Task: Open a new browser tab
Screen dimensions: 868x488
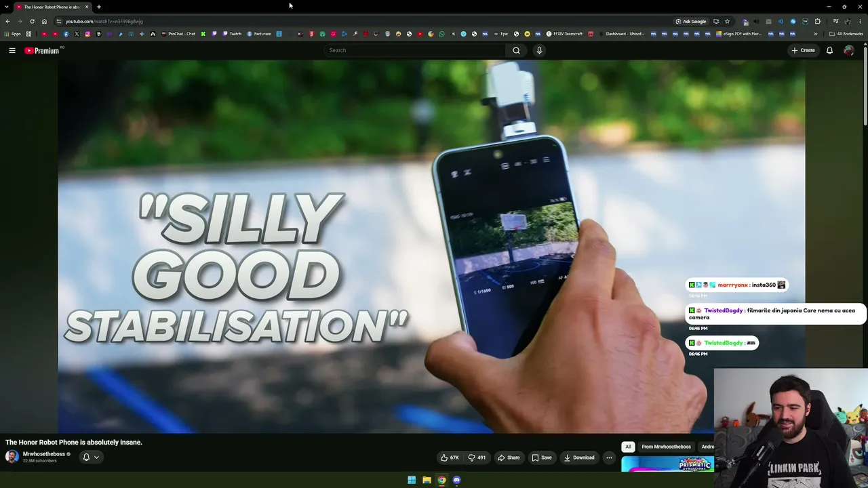Action: click(x=98, y=7)
